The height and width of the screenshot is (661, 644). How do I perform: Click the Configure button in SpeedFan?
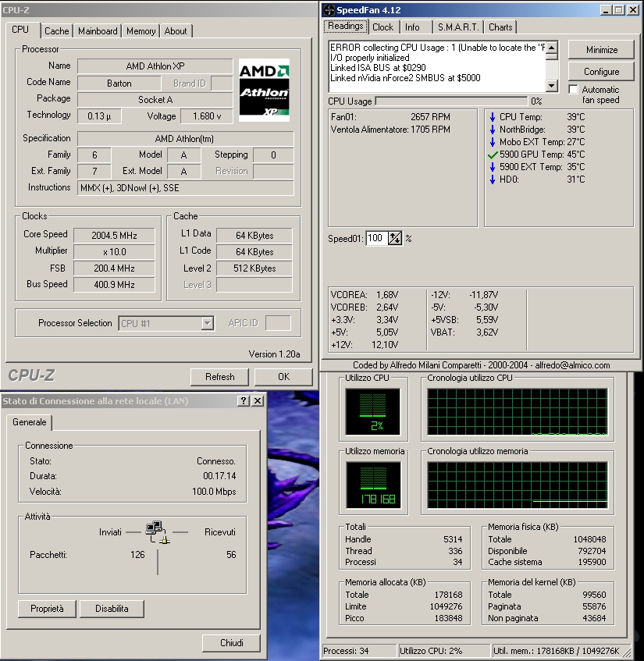click(x=601, y=72)
